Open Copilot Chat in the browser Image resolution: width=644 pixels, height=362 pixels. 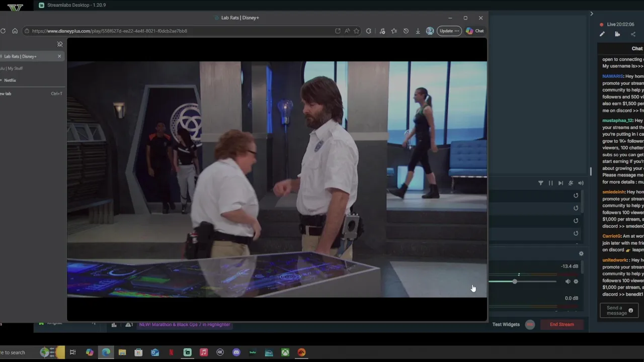pos(474,31)
